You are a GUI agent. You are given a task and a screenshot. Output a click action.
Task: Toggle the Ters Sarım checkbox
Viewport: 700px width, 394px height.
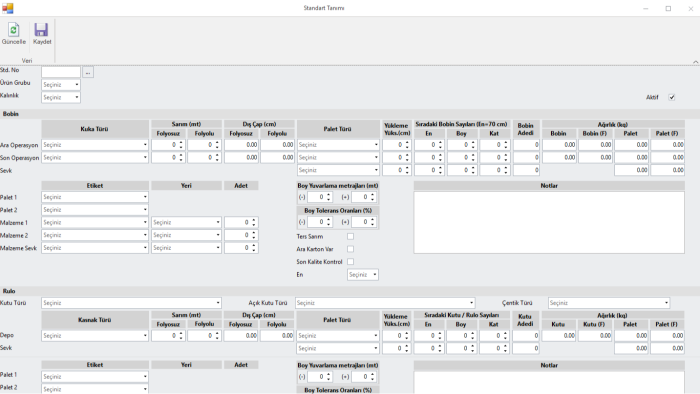pyautogui.click(x=350, y=236)
